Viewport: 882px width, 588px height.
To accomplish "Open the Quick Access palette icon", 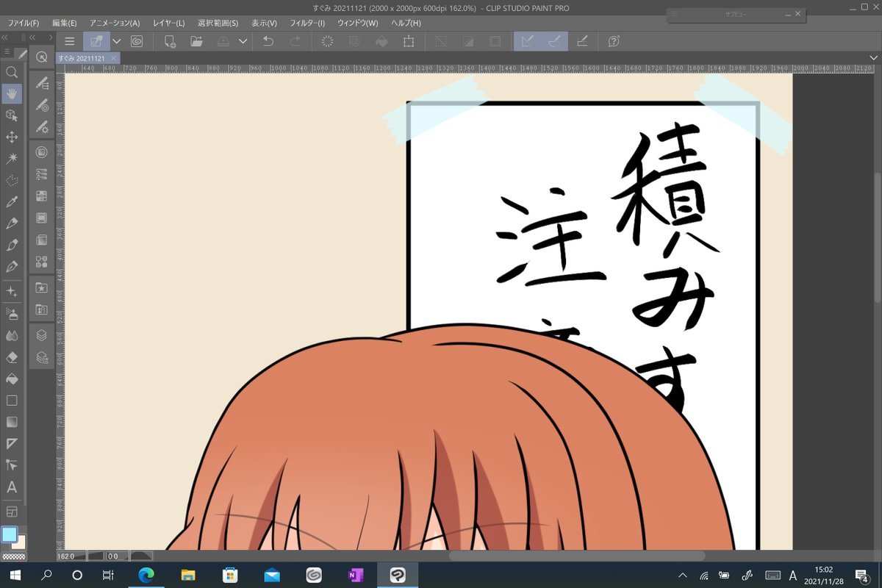I will click(x=42, y=57).
